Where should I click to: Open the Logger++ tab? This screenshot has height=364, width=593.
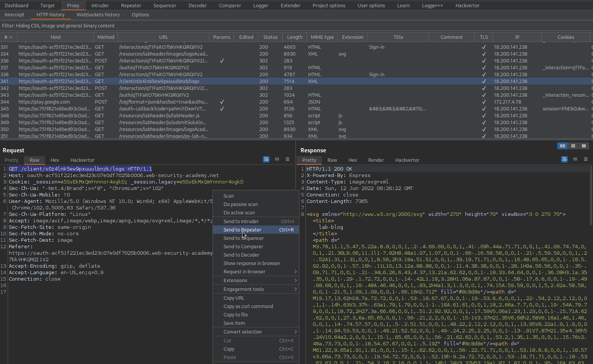pos(432,6)
